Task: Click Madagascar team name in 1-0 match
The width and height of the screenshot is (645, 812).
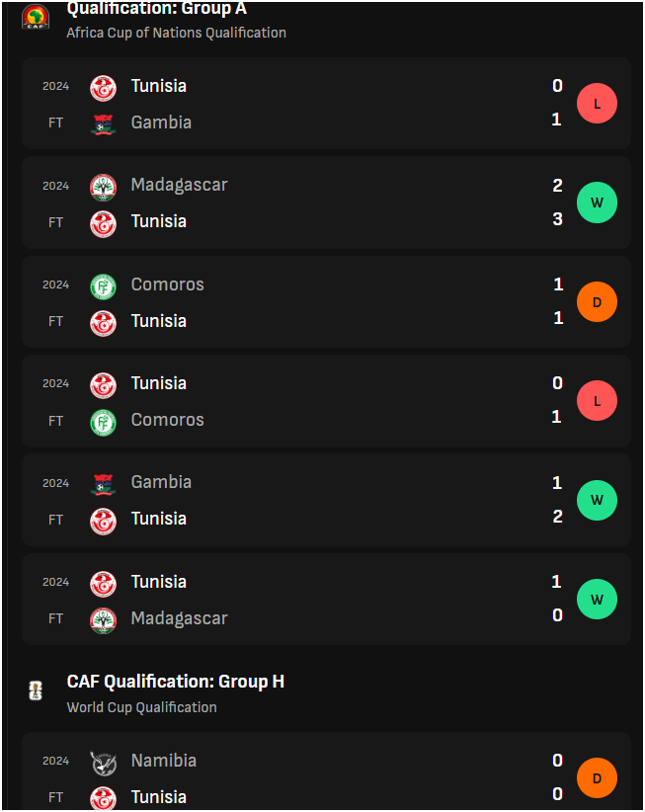Action: coord(179,618)
